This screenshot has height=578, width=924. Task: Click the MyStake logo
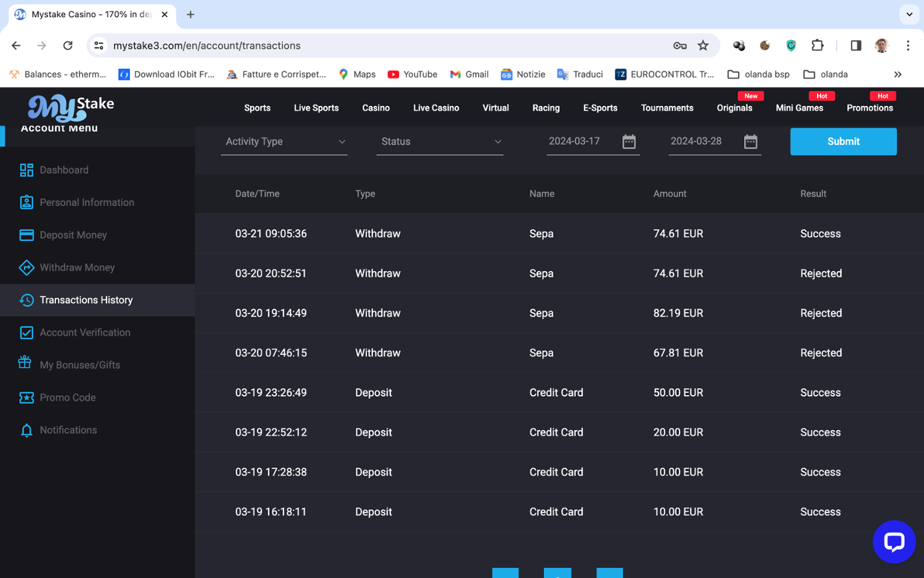pyautogui.click(x=71, y=107)
